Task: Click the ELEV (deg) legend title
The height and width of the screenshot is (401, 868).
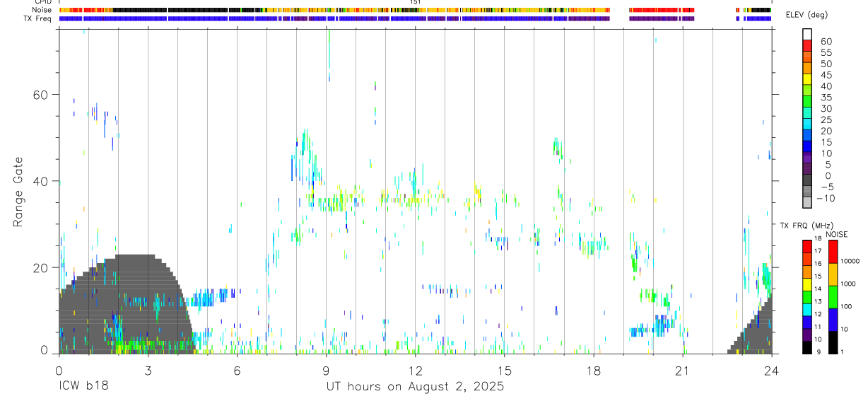Action: point(807,14)
